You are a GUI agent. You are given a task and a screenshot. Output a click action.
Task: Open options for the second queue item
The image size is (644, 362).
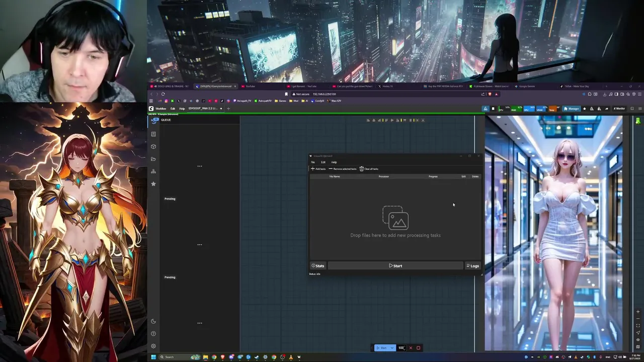click(200, 244)
